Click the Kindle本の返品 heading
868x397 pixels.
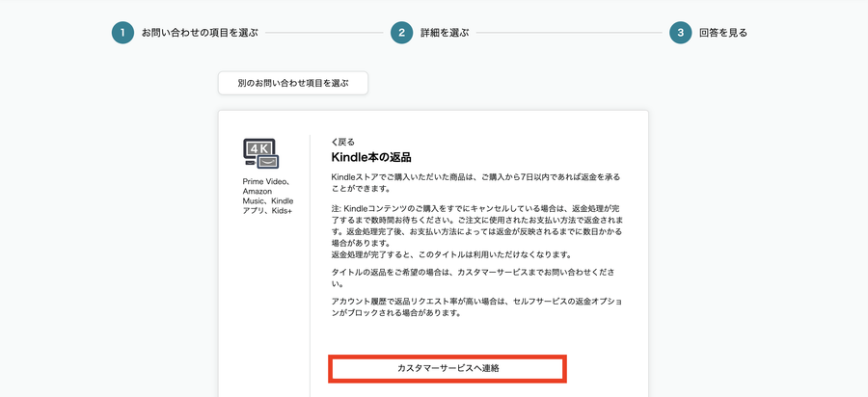[371, 157]
